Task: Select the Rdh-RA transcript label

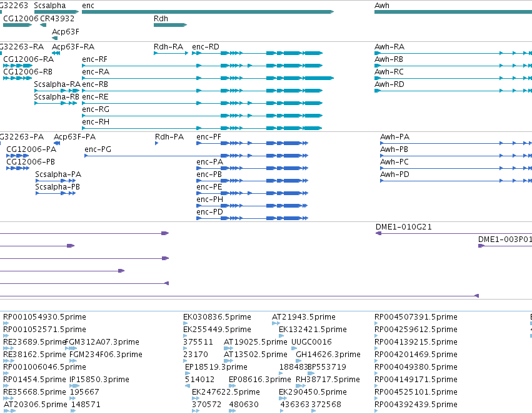Action: (x=169, y=47)
